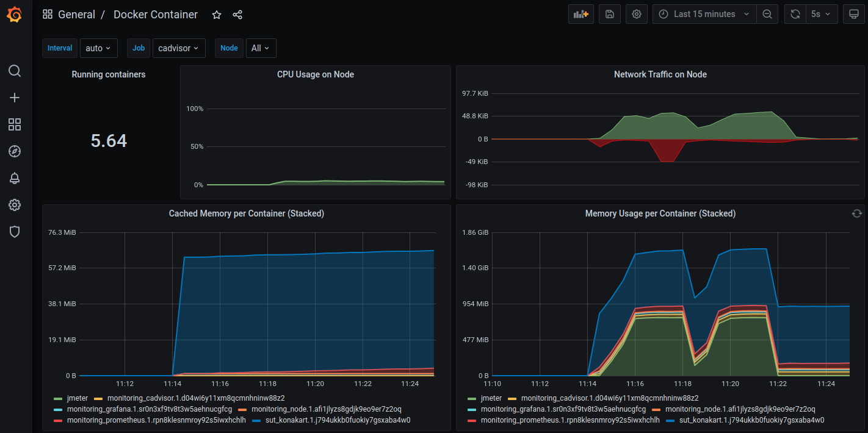Open the search dashboards icon in sidebar
The image size is (868, 433).
(15, 71)
